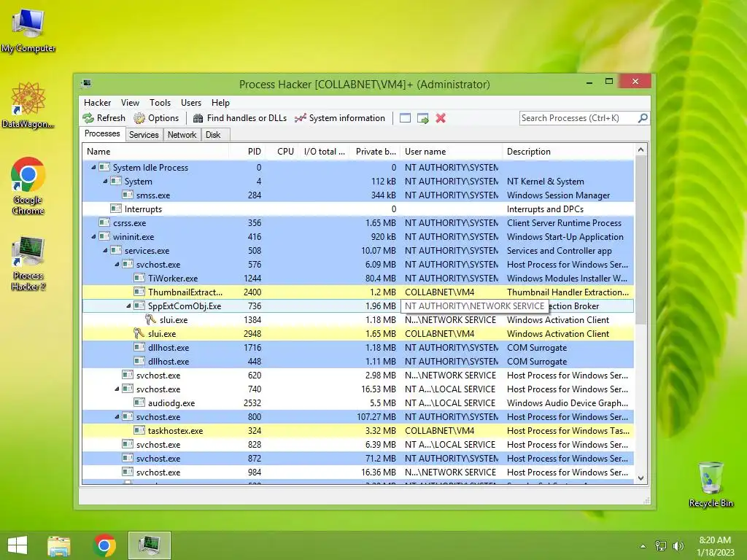Open My Computer desktop icon
Viewport: 747px width, 560px height.
[x=28, y=31]
